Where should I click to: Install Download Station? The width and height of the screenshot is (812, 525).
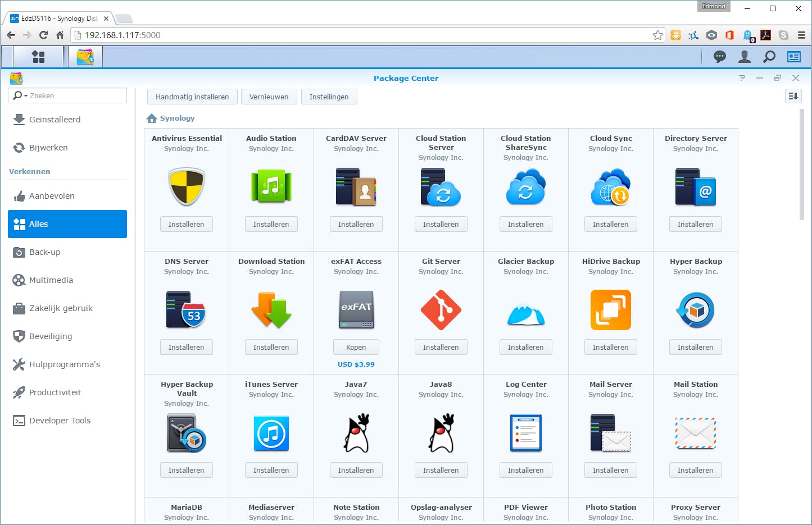(271, 347)
